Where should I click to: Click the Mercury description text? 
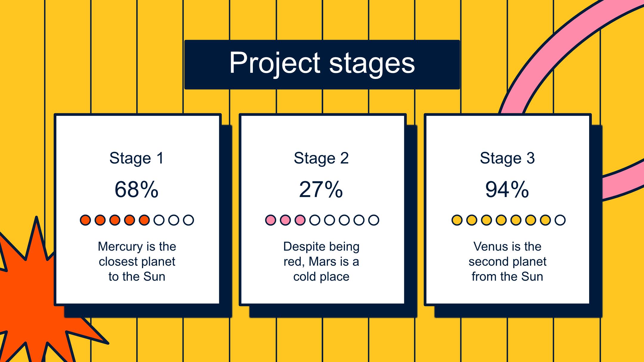pyautogui.click(x=137, y=262)
